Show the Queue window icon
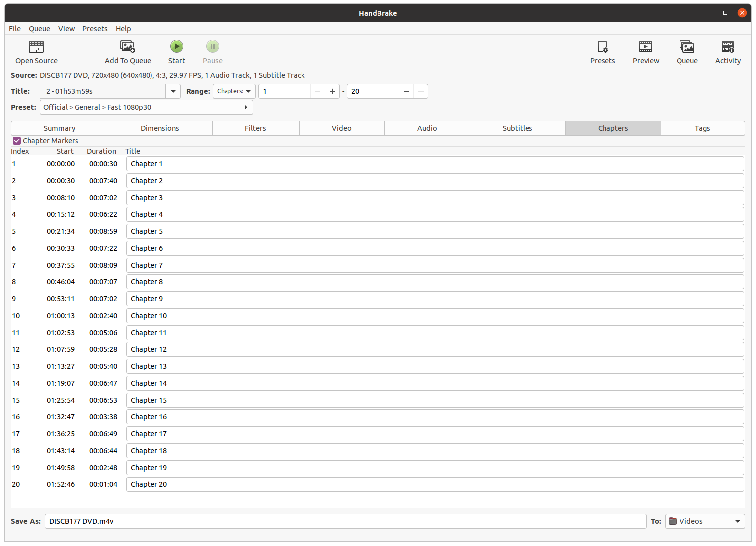 687,52
